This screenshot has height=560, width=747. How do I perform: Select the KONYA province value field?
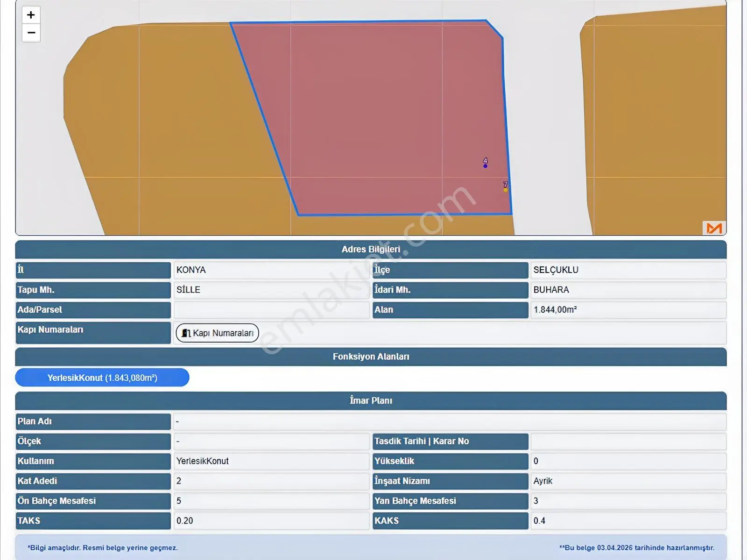click(272, 270)
